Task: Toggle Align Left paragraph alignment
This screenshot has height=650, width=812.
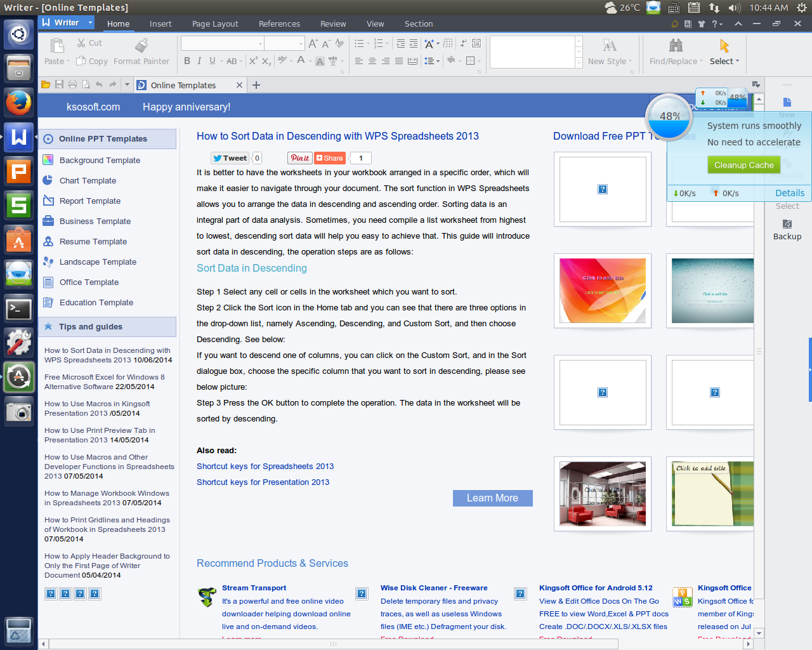Action: [x=359, y=61]
